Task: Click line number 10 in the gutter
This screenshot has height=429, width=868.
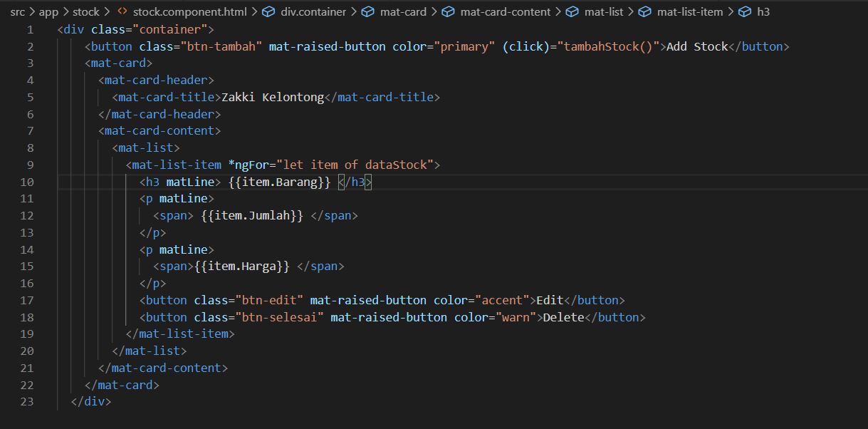Action: click(x=27, y=182)
